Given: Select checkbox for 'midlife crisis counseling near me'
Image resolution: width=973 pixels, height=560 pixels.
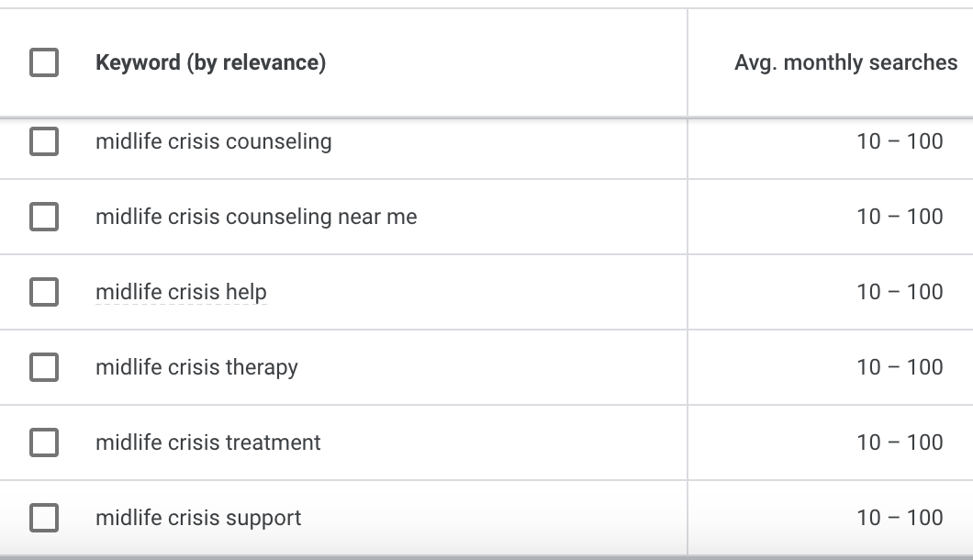Looking at the screenshot, I should [44, 217].
